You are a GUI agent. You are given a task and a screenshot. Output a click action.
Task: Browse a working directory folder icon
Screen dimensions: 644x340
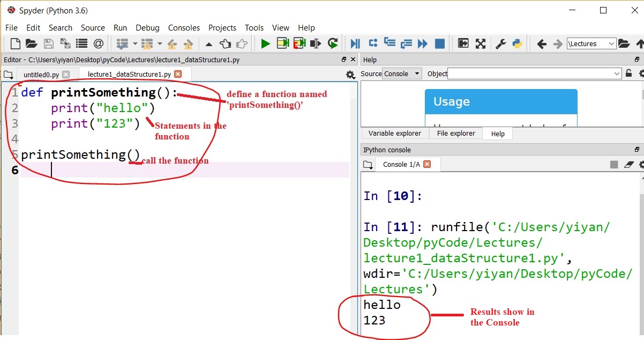(x=624, y=43)
